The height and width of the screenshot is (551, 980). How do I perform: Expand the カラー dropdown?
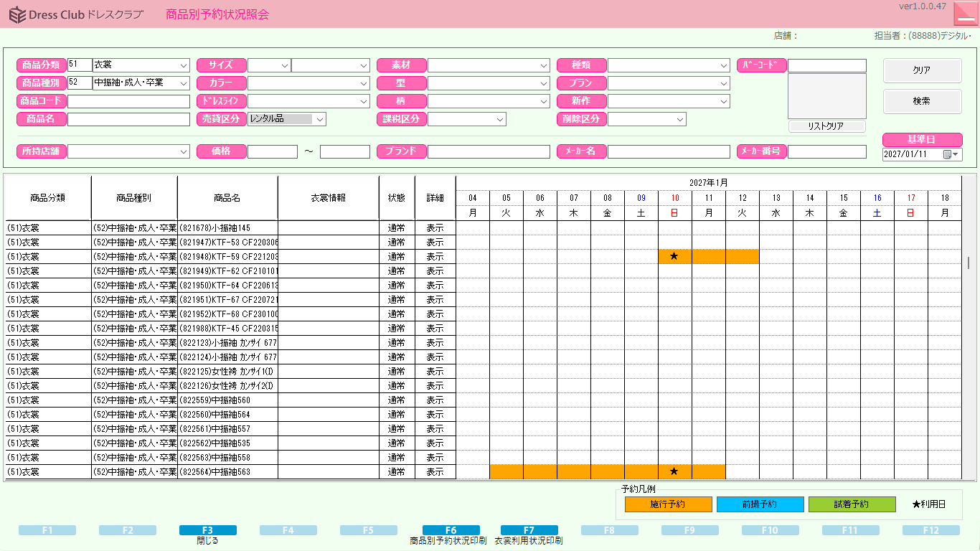364,83
